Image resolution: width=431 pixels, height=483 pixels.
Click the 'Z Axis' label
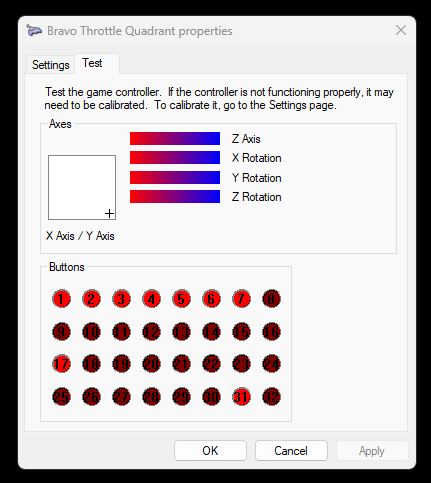246,139
